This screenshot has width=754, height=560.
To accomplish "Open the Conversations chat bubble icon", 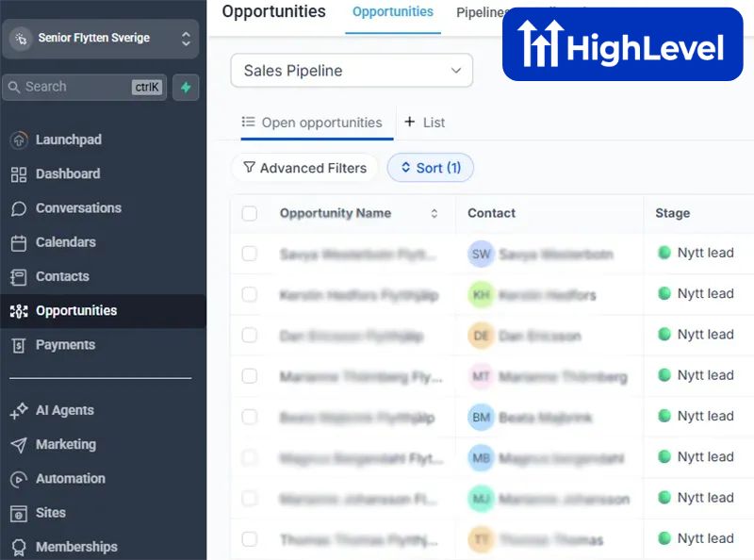I will pyautogui.click(x=19, y=208).
